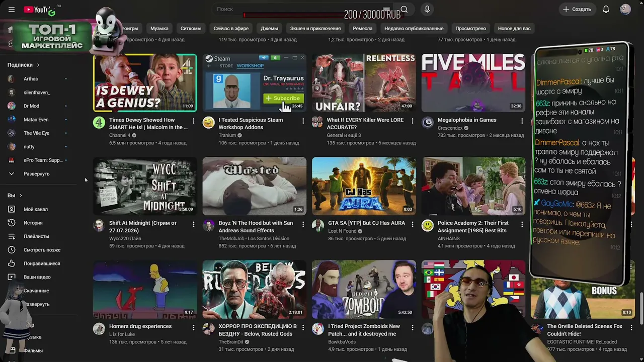The height and width of the screenshot is (362, 644).
Task: Open title Megalophobia in Games
Action: click(467, 120)
